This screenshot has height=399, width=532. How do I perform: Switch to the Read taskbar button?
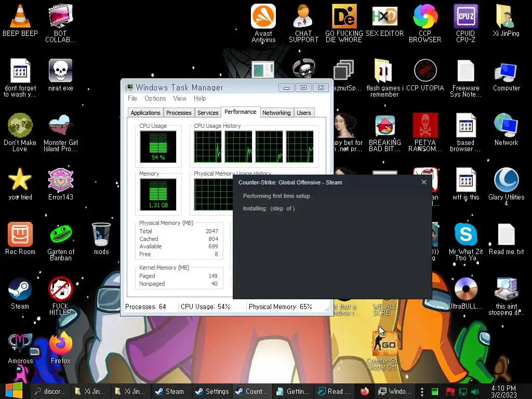click(x=335, y=391)
